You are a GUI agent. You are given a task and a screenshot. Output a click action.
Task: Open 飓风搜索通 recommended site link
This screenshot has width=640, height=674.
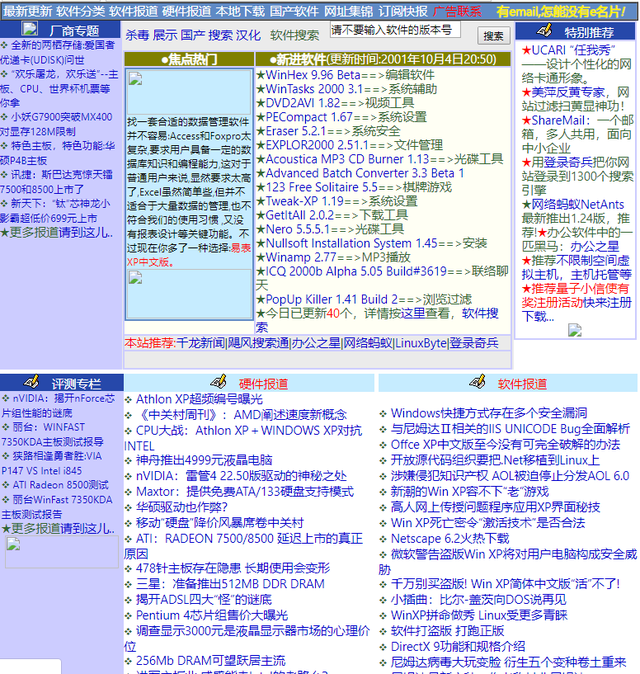258,343
